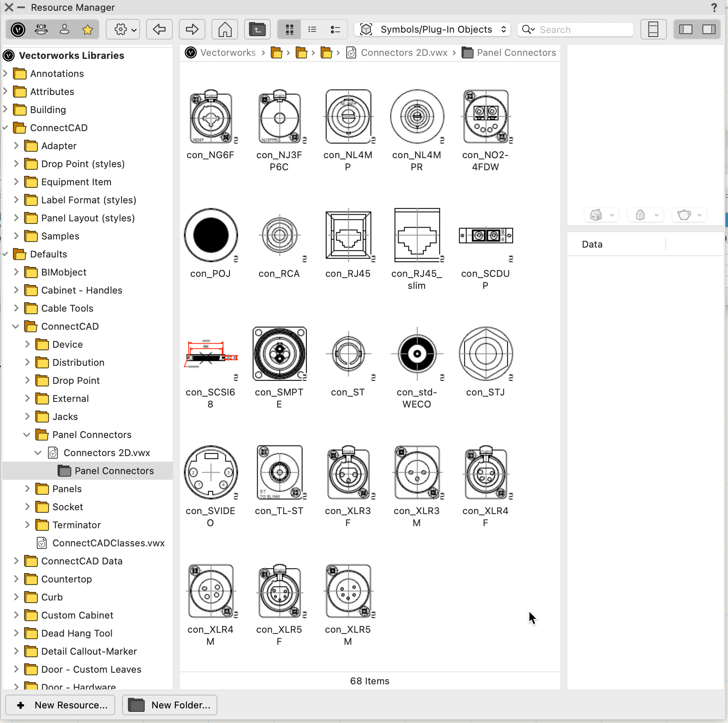The image size is (728, 723).
Task: Select the Workgroup Libraries icon
Action: 41,30
